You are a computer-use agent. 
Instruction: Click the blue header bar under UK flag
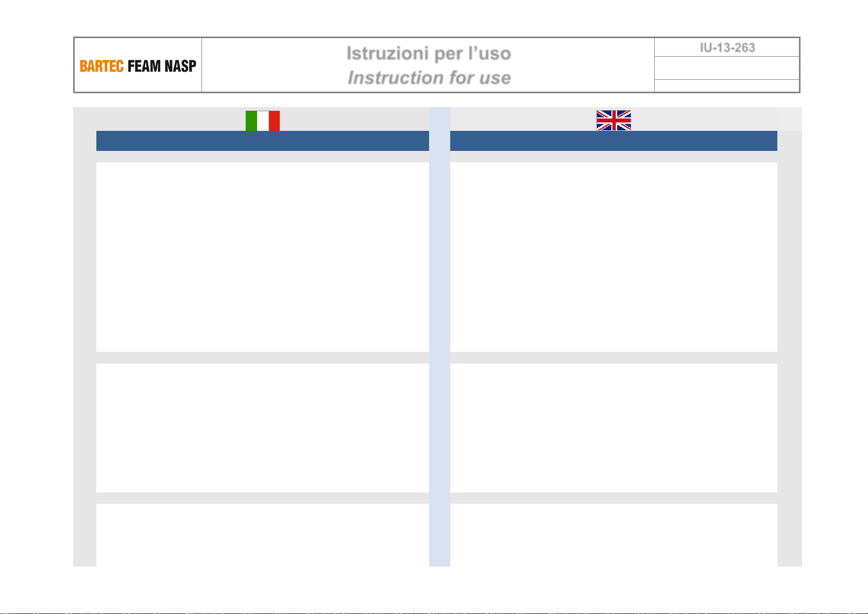tap(614, 141)
